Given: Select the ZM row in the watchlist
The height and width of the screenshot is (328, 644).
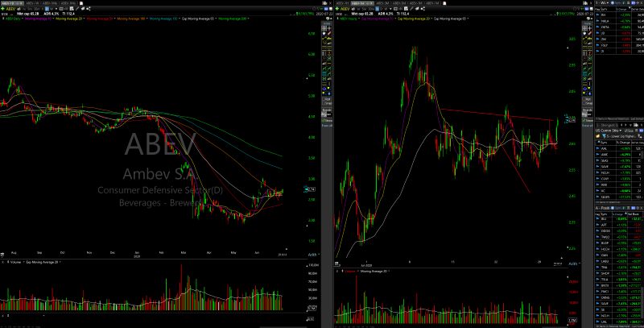Looking at the screenshot, I should tap(619, 39).
